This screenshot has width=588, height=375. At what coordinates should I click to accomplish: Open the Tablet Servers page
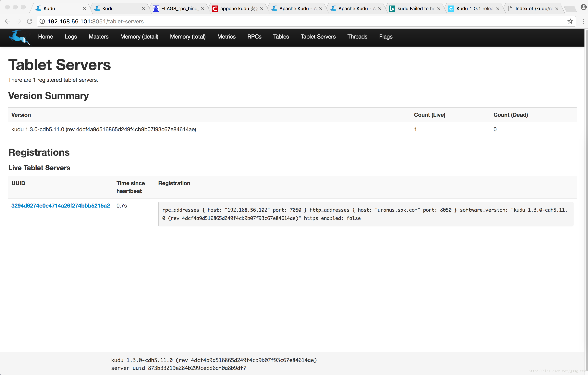coord(318,37)
